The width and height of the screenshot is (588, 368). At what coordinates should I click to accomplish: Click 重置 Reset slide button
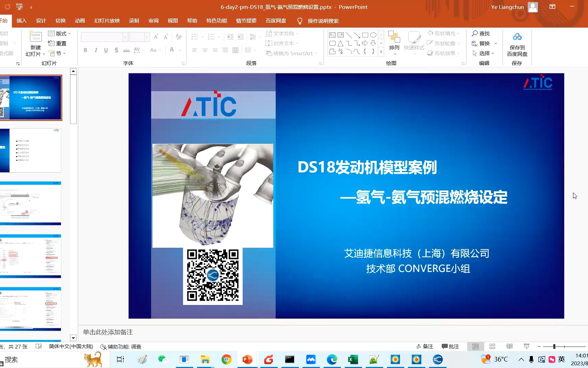[x=58, y=43]
